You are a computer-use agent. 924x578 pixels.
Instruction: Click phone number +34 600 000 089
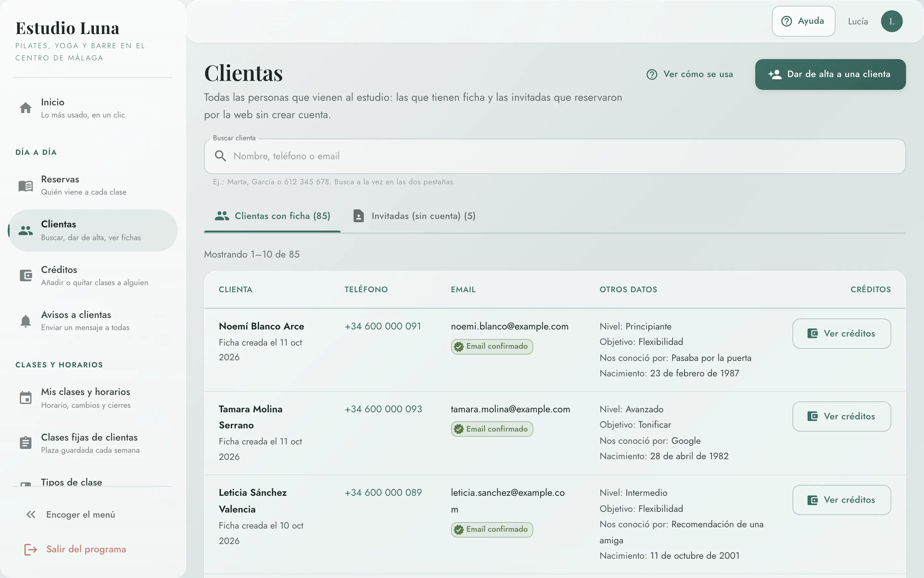[x=383, y=492]
